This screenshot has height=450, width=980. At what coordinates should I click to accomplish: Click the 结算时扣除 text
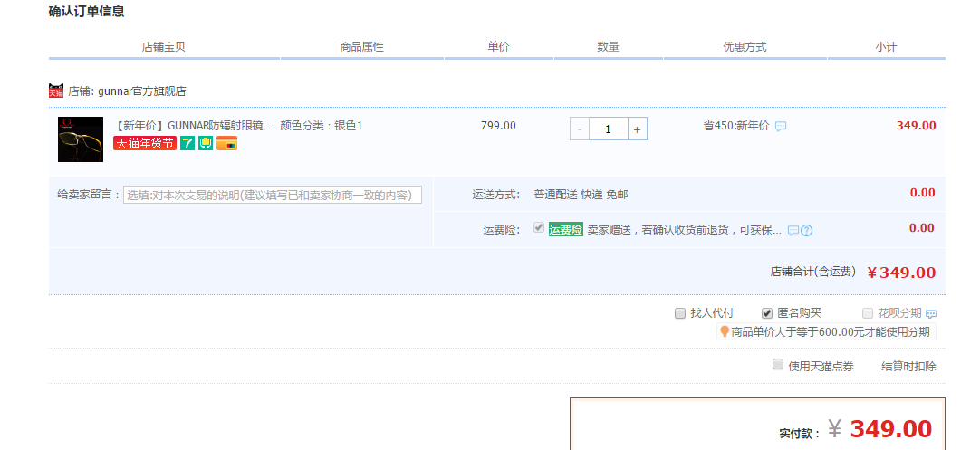coord(908,367)
